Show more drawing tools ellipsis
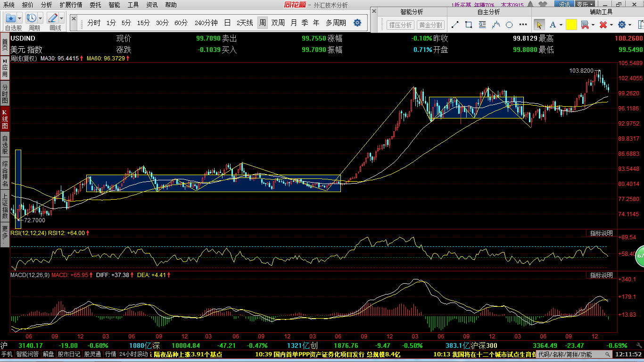The image size is (644, 362). 523,25
